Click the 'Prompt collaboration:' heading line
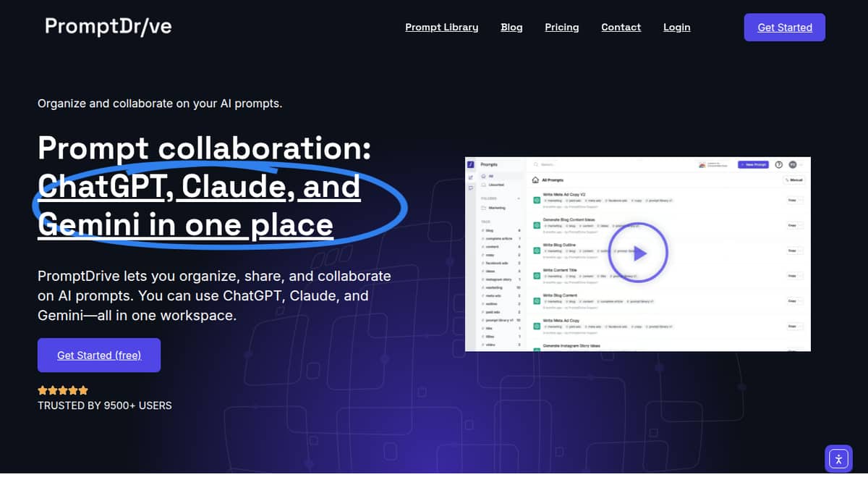This screenshot has width=868, height=488. pyautogui.click(x=205, y=148)
